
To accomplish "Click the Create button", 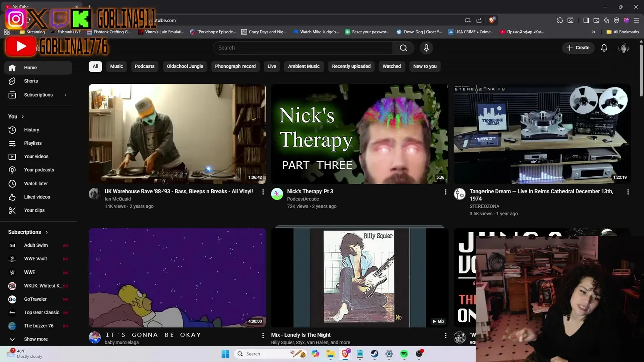I will pyautogui.click(x=578, y=48).
